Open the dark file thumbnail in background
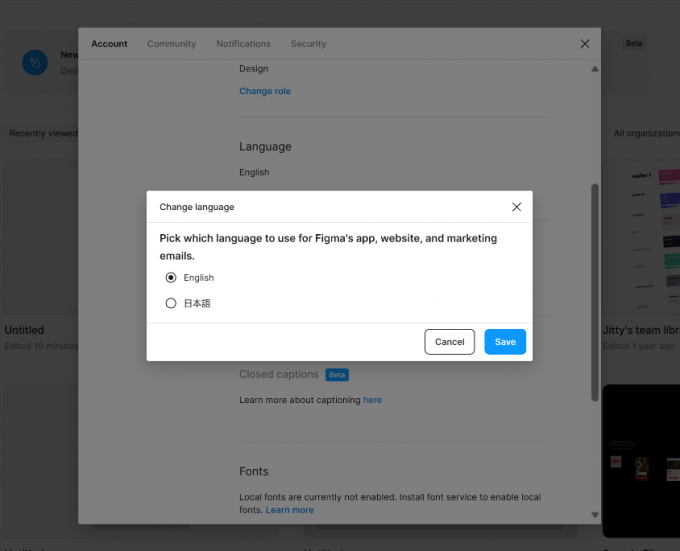The height and width of the screenshot is (551, 680). point(641,461)
